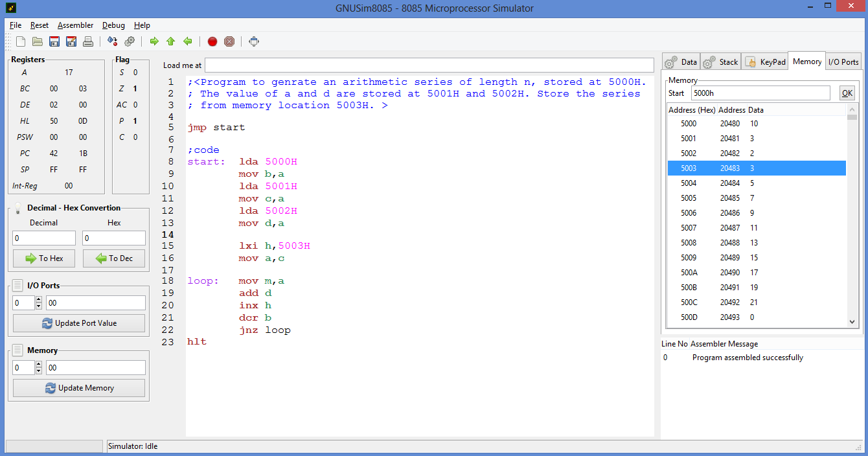Click the Load me at input field
Screen dimensions: 868x456
pyautogui.click(x=429, y=65)
